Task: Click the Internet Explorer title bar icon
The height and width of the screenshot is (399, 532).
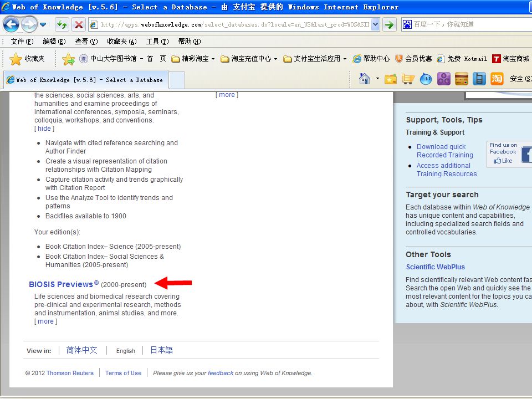Action: (6, 7)
